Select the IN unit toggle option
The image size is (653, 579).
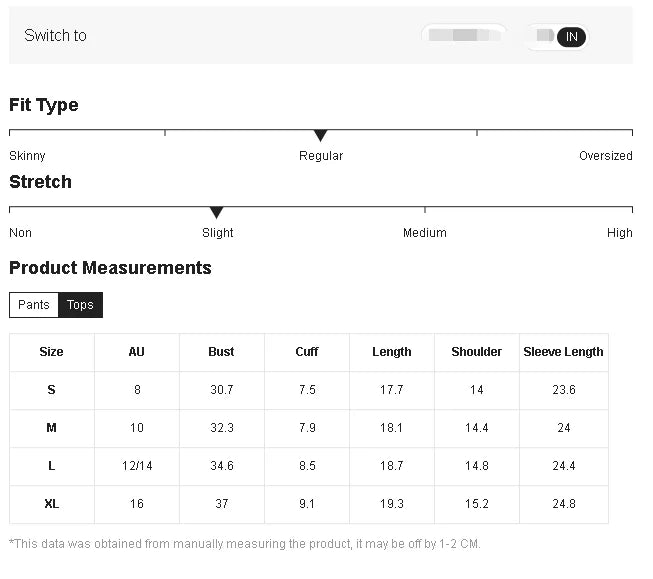coord(572,37)
